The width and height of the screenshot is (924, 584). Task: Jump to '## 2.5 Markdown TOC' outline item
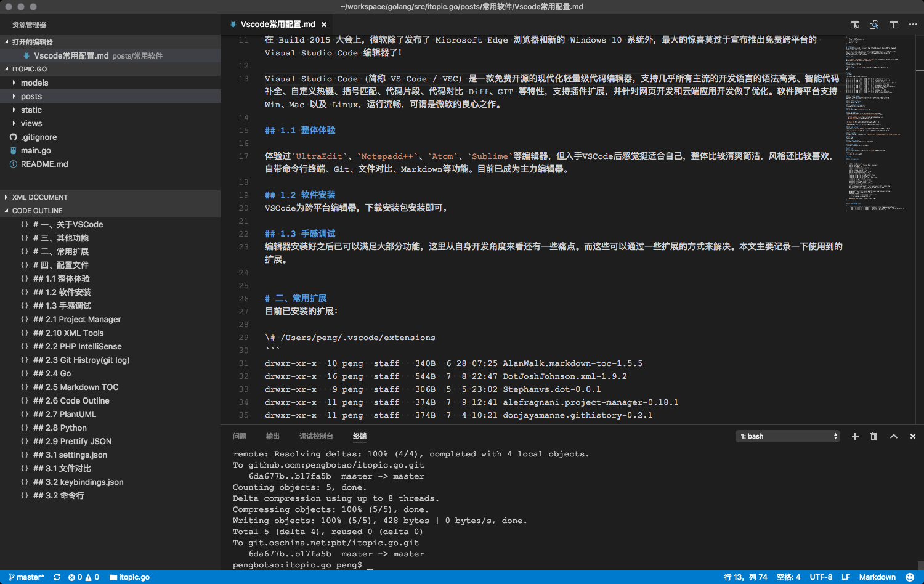coord(76,387)
